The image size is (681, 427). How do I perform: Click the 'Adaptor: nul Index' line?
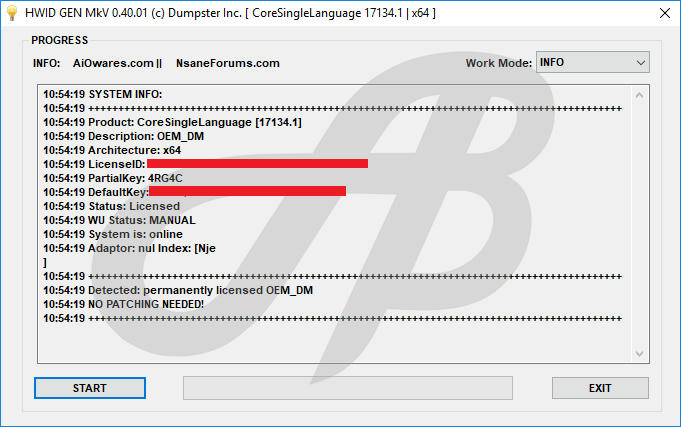tap(129, 248)
